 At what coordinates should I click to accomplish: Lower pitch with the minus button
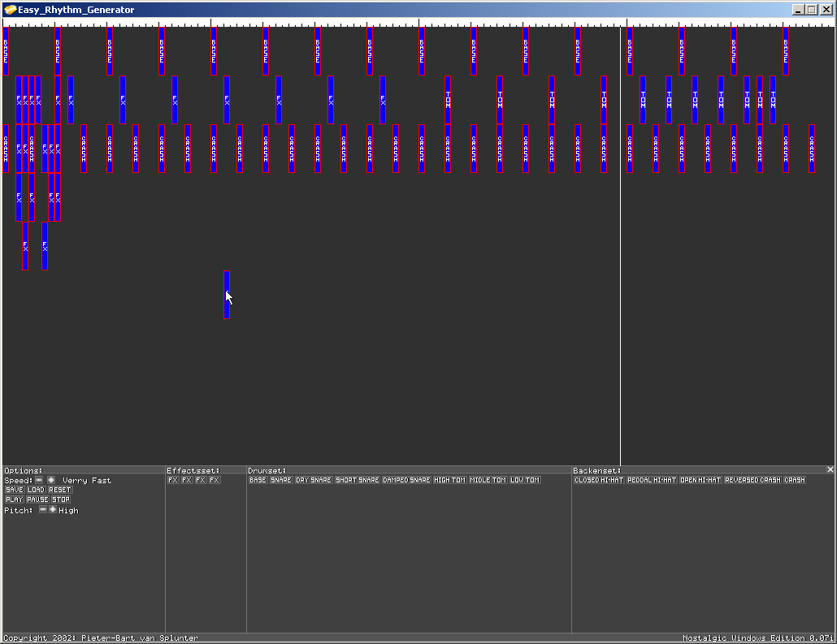point(43,510)
